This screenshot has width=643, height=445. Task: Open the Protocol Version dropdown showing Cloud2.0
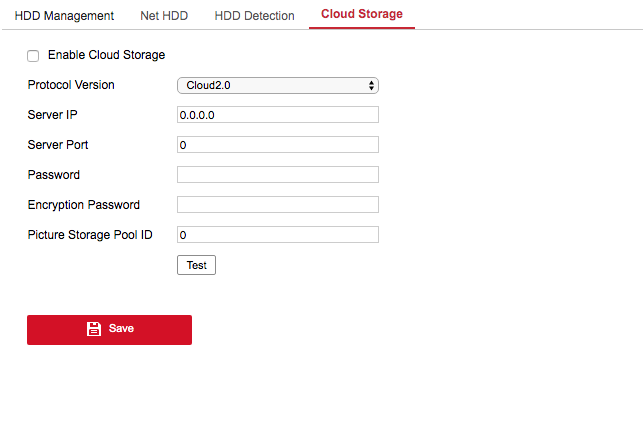(x=277, y=86)
